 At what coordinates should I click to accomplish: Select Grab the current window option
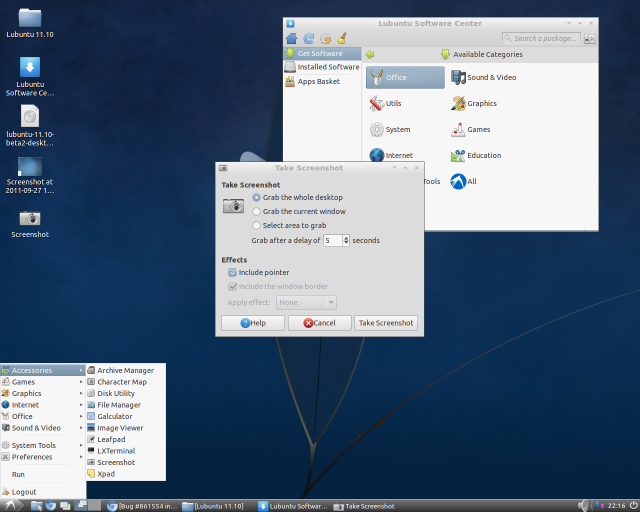pos(299,211)
